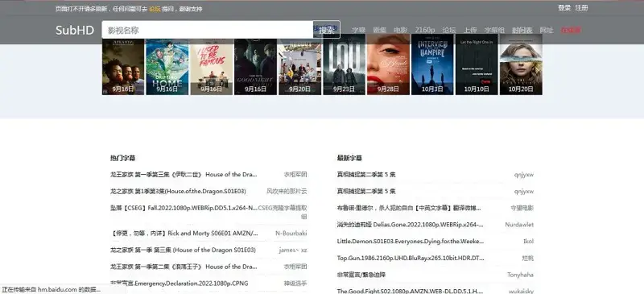Open 龙王家族 第一季第二集《浪荡王子》 subtitle
This screenshot has height=294, width=644.
184,267
